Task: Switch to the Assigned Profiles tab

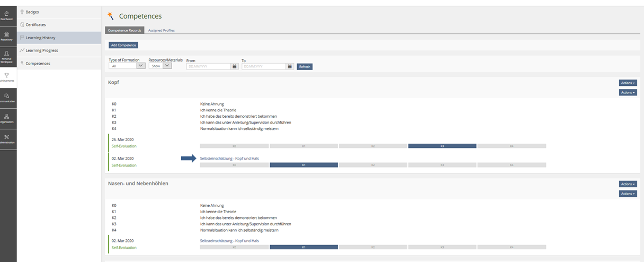Action: click(x=161, y=30)
